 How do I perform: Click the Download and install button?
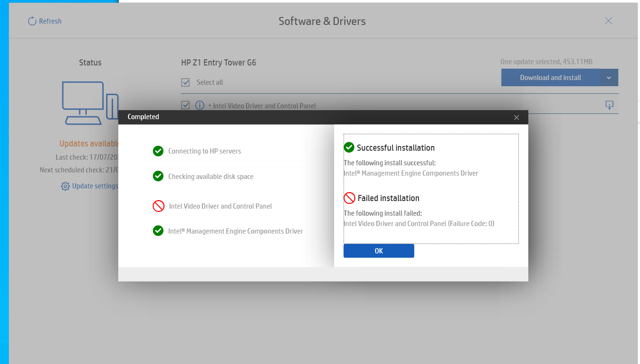pyautogui.click(x=550, y=78)
